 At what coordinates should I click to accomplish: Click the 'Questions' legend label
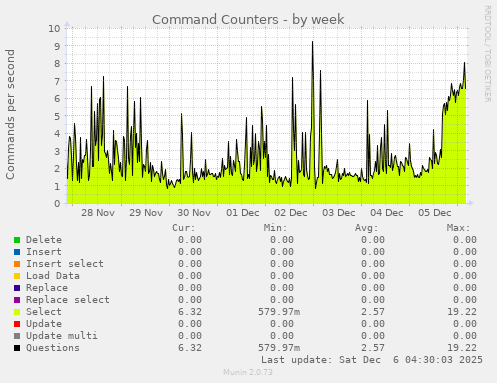[53, 348]
